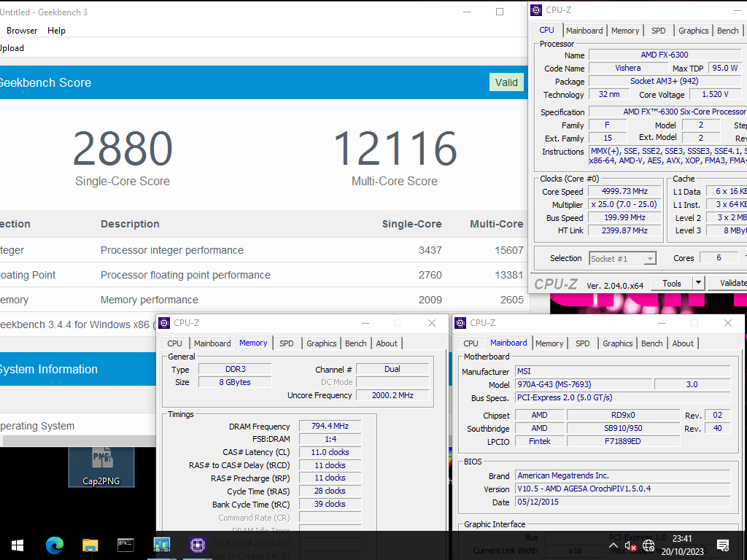Open File Explorer from the taskbar
The image size is (747, 560).
pyautogui.click(x=90, y=545)
